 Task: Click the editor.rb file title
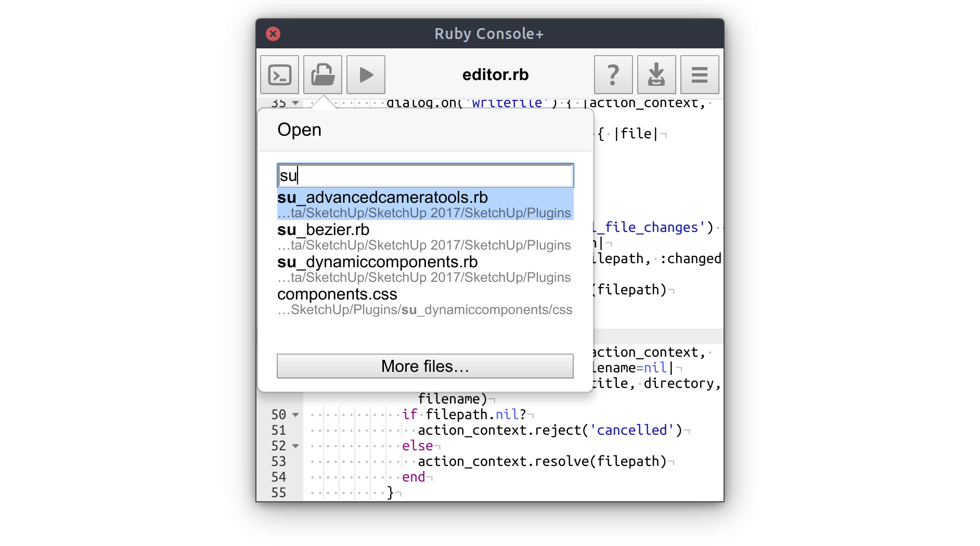click(495, 75)
